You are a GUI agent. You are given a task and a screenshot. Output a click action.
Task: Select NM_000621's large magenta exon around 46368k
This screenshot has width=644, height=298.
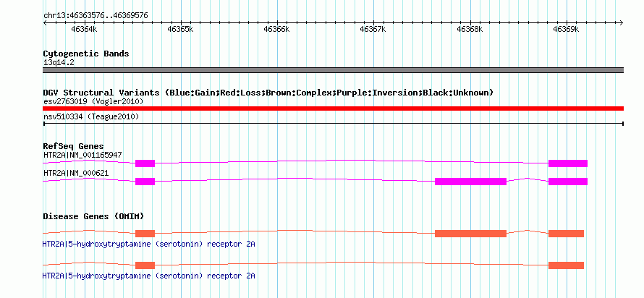click(470, 182)
